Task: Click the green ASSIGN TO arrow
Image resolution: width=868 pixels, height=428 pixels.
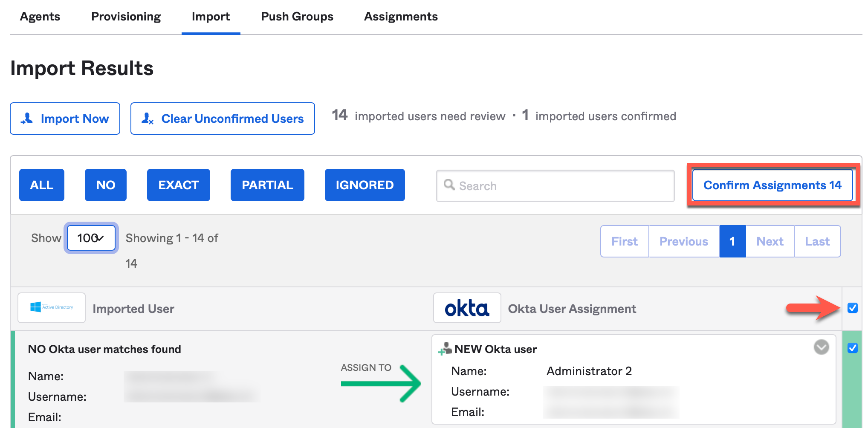Action: [381, 383]
